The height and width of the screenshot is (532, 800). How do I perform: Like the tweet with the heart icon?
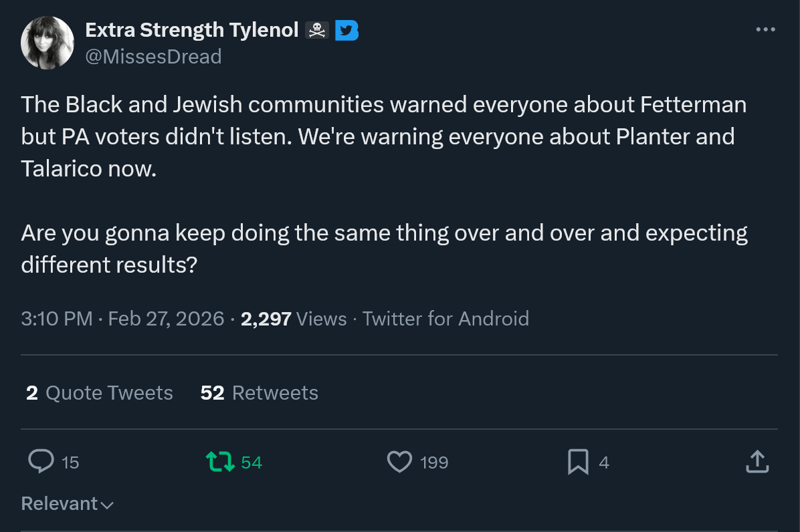click(x=399, y=462)
